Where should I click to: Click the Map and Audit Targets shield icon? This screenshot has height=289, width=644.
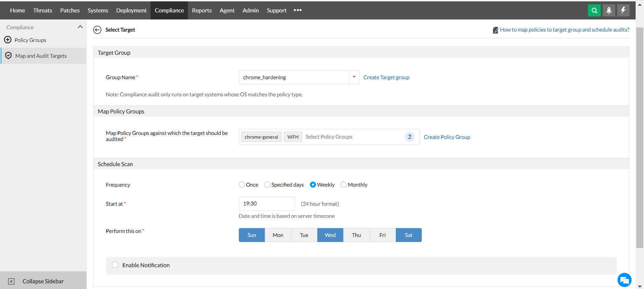pyautogui.click(x=8, y=56)
